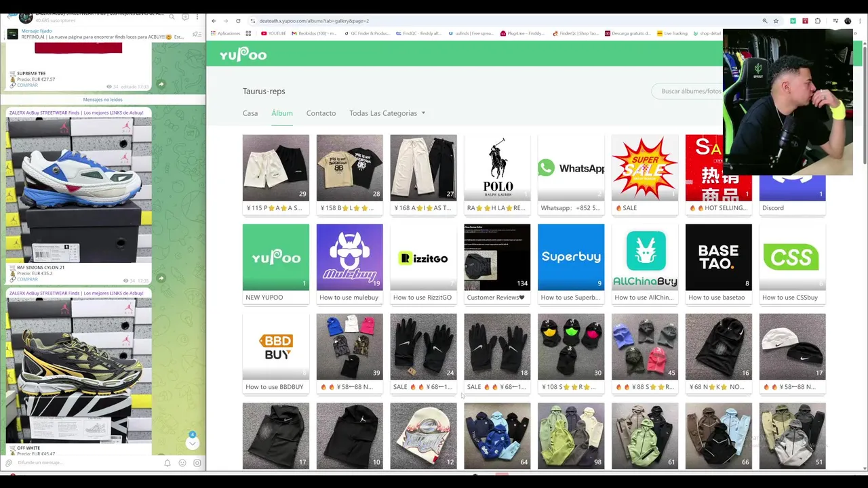
Task: Click the Yupoo logo in the green header
Action: coord(243,55)
